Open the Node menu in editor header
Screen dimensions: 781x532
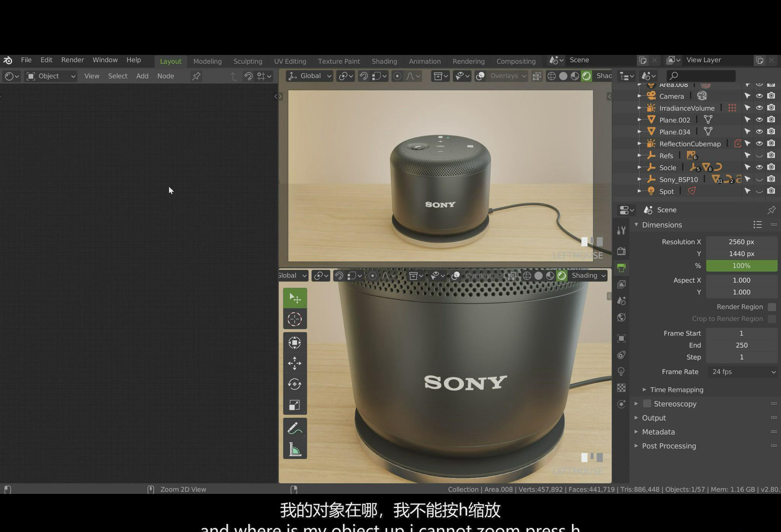tap(166, 76)
